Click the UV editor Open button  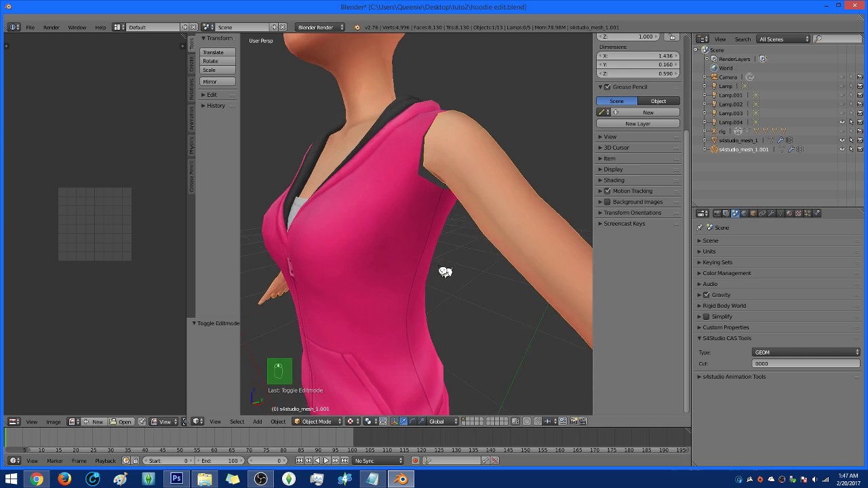pyautogui.click(x=121, y=422)
